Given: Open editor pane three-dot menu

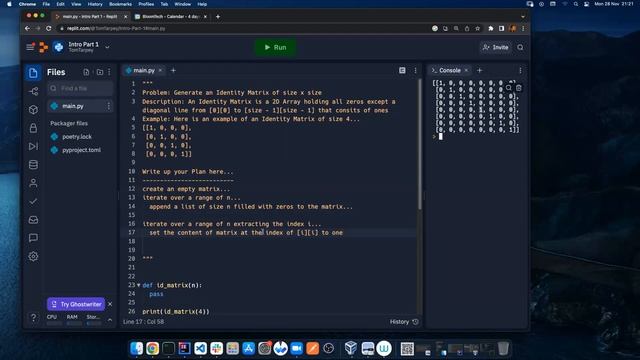Looking at the screenshot, I should [416, 71].
